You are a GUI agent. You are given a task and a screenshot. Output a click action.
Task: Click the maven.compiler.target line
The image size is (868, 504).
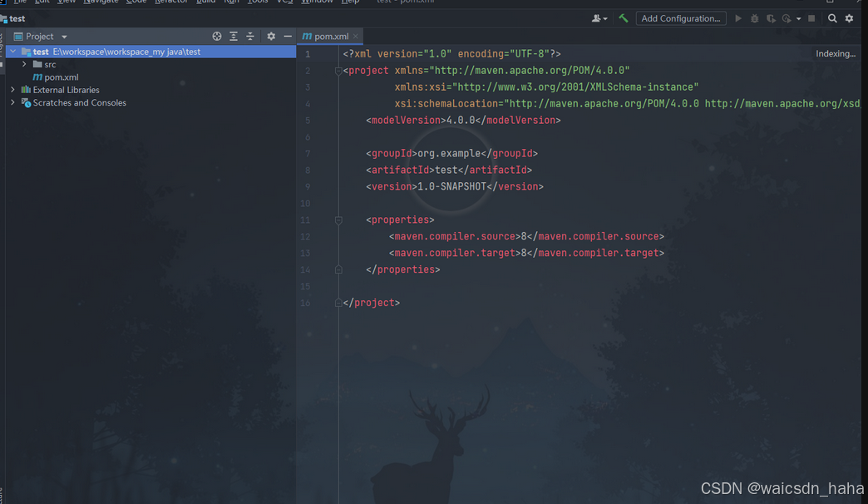526,253
